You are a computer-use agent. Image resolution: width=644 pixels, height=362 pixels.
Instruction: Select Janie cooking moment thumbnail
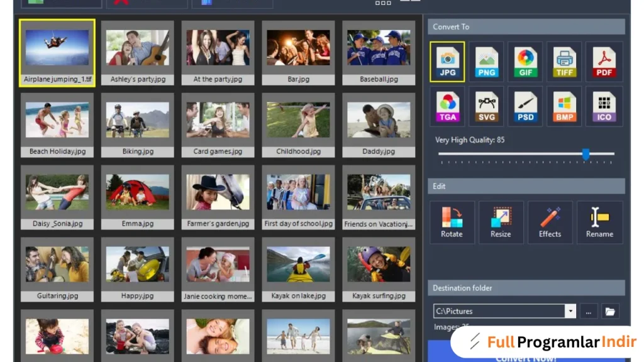pos(218,270)
